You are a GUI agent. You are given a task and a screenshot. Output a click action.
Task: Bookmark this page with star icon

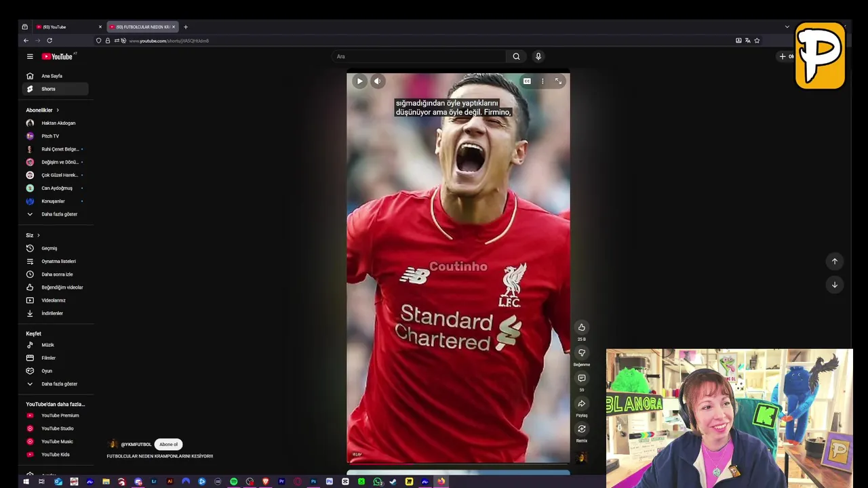757,41
